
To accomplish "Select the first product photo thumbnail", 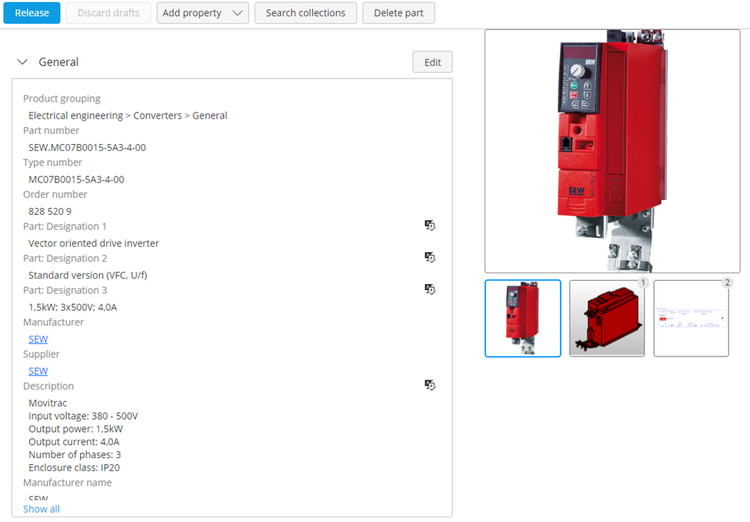I will tap(523, 318).
